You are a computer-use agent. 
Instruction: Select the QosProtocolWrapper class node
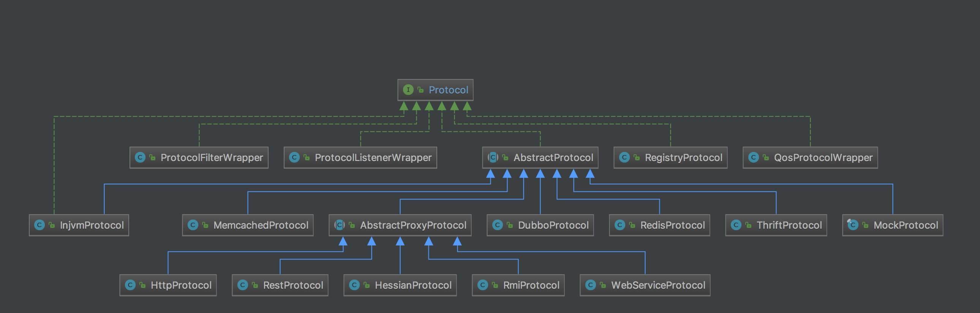click(x=810, y=158)
